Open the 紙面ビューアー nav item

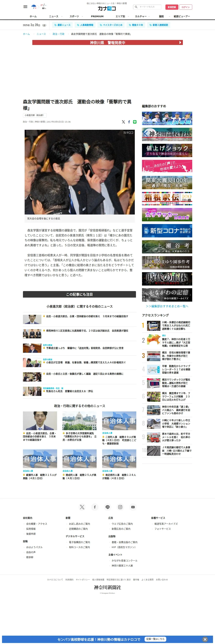[x=182, y=16]
